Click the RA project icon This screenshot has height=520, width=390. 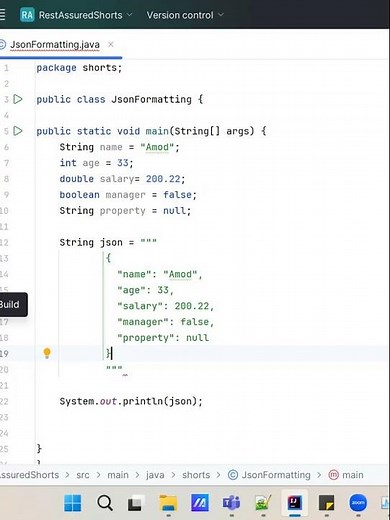(x=27, y=15)
